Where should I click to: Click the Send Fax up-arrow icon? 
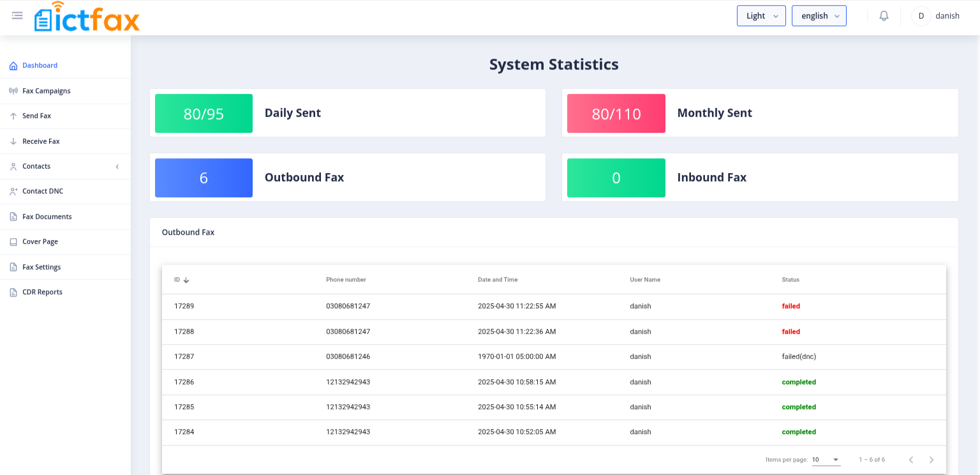[13, 116]
